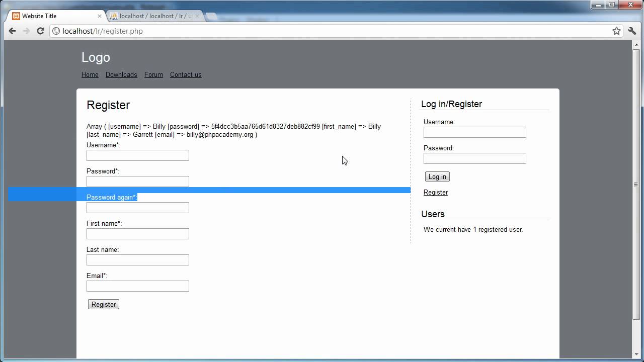Focus the Email* field
Screen dimensions: 644x362
click(138, 286)
